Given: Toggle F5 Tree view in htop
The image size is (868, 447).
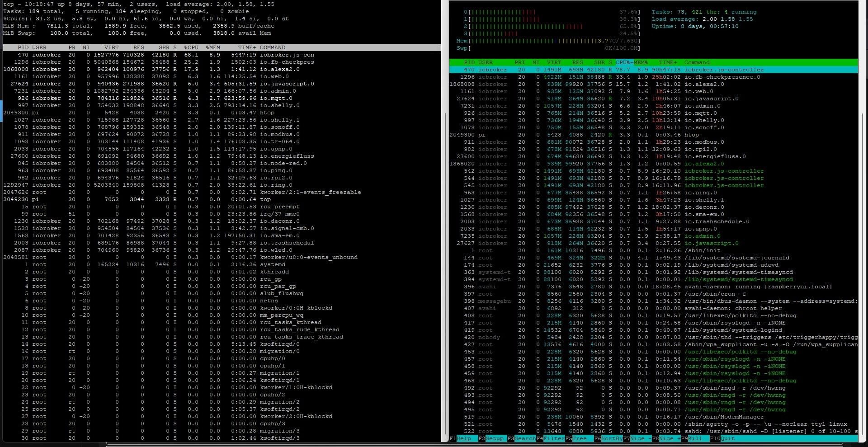Looking at the screenshot, I should click(580, 438).
